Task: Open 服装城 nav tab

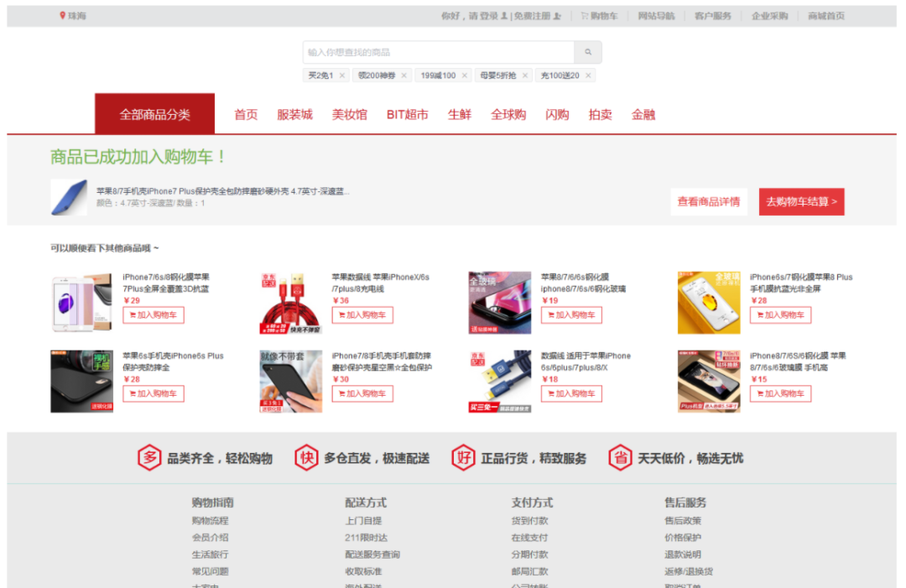Action: tap(294, 114)
